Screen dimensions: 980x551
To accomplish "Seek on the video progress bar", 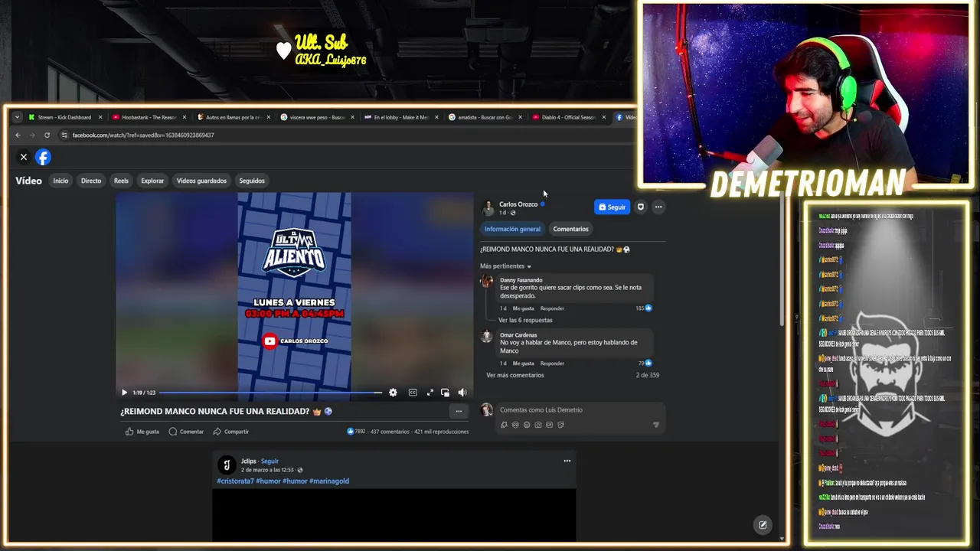I will [x=270, y=393].
